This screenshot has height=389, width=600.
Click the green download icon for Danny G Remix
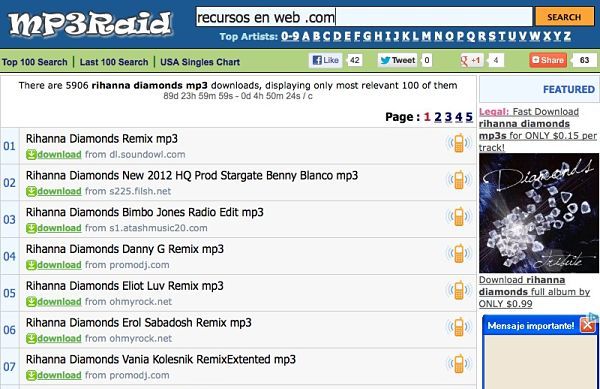coord(31,265)
